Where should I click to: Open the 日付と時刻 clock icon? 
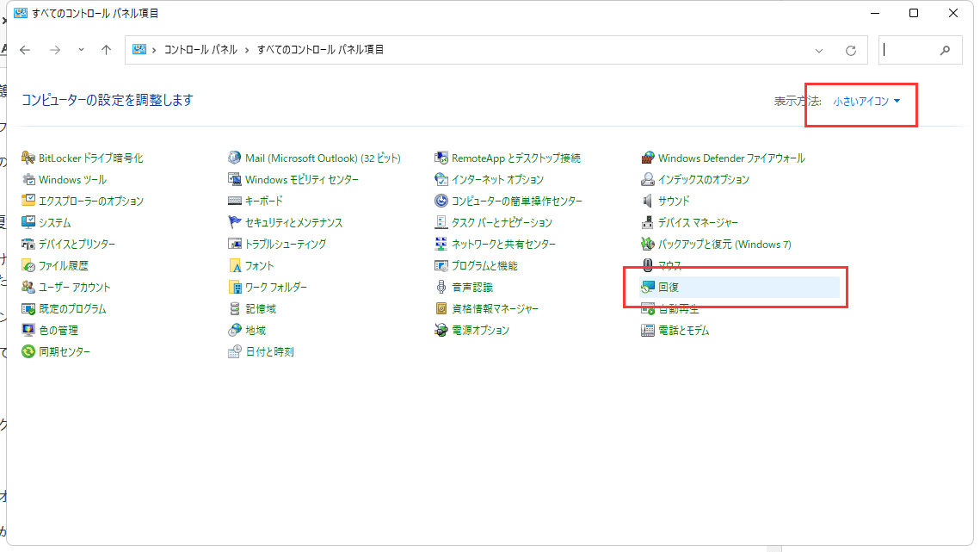(235, 352)
